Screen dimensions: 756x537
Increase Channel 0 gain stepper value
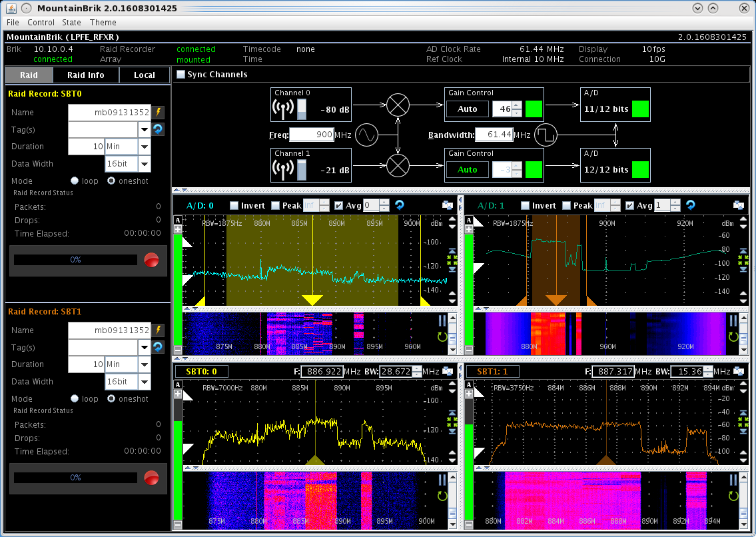[x=517, y=105]
